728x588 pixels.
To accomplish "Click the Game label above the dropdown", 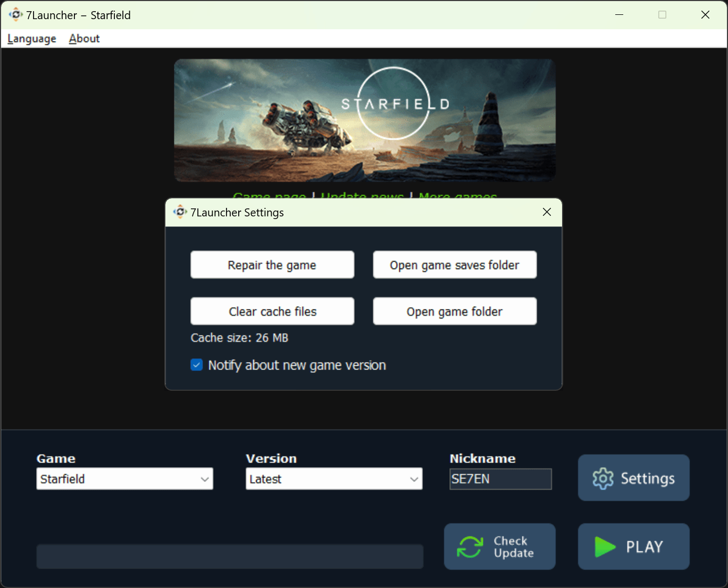I will click(56, 458).
